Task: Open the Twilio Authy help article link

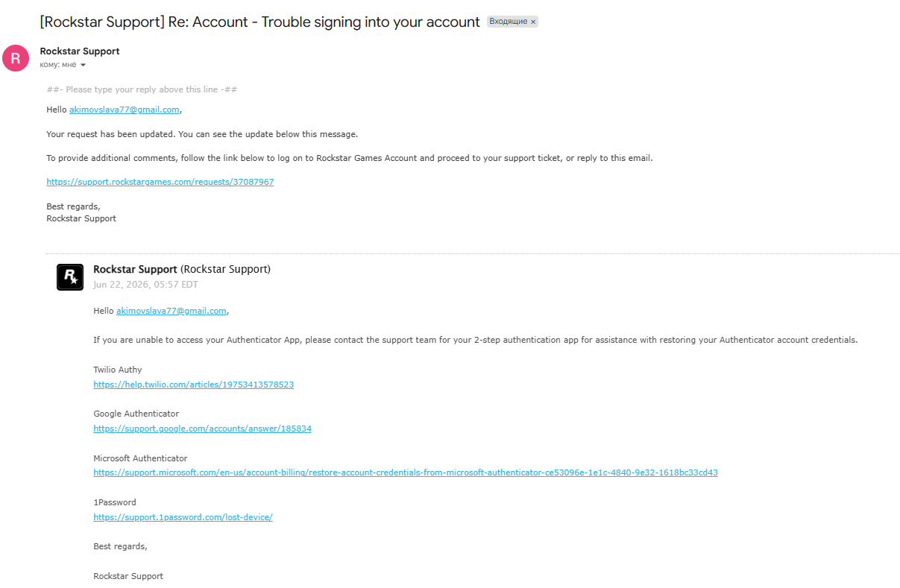Action: coord(194,385)
